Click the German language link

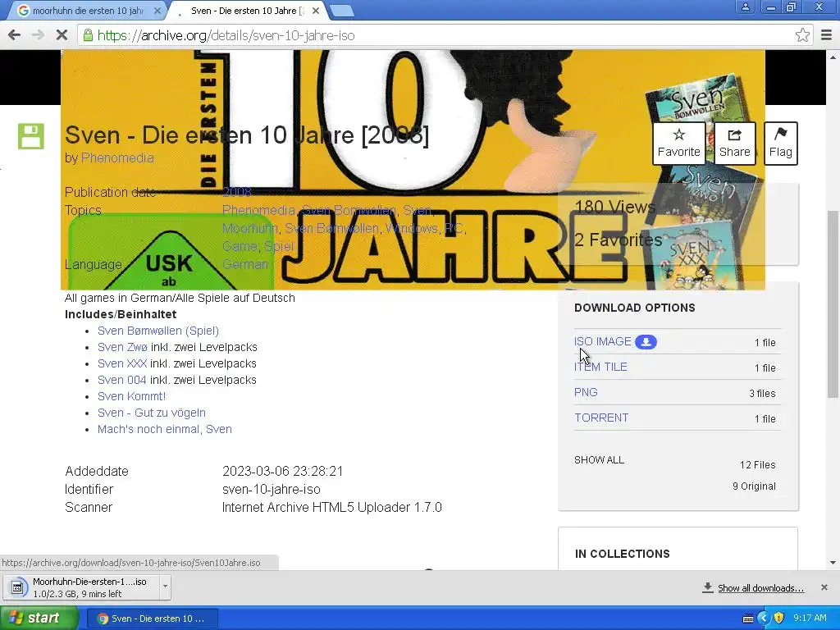click(x=244, y=265)
